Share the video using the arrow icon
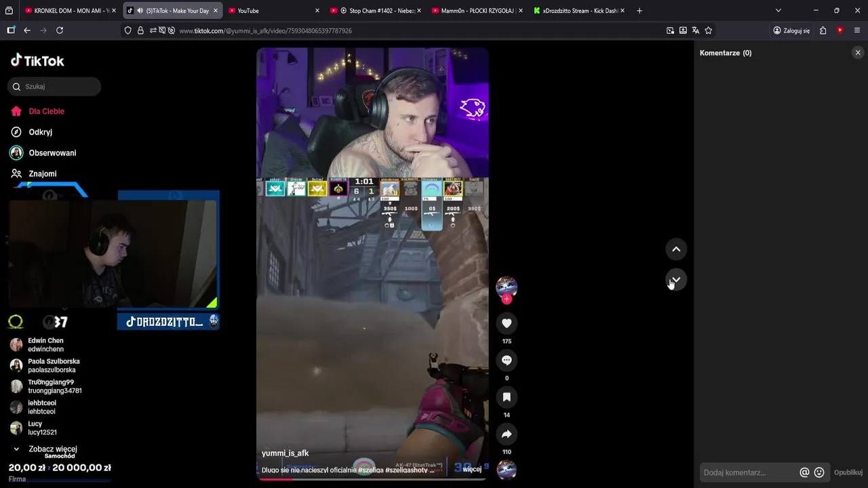Viewport: 868px width, 488px height. 507,434
